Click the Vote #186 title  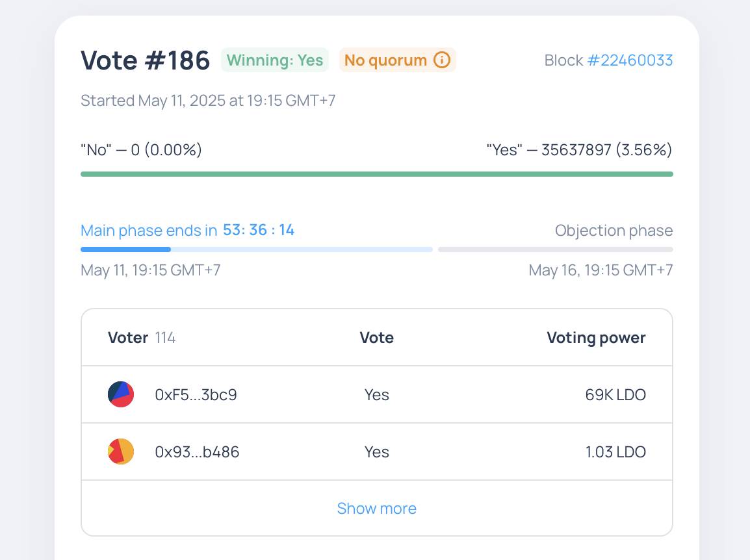[x=145, y=60]
